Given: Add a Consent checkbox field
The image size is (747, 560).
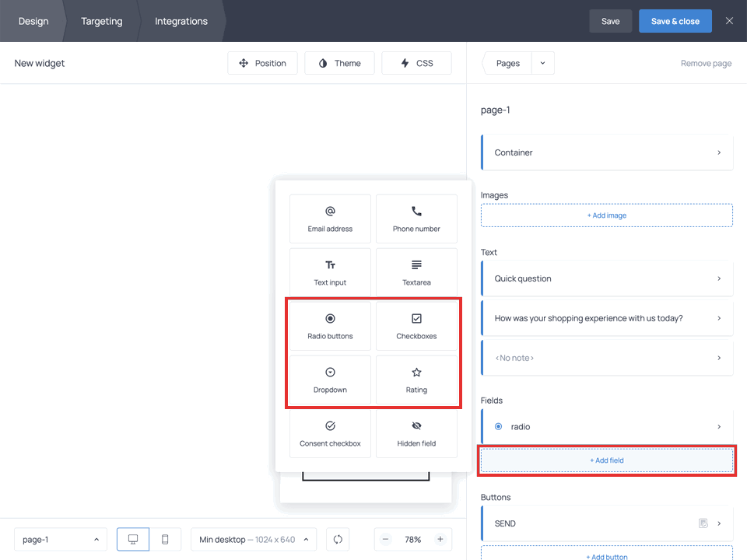Looking at the screenshot, I should (x=330, y=433).
